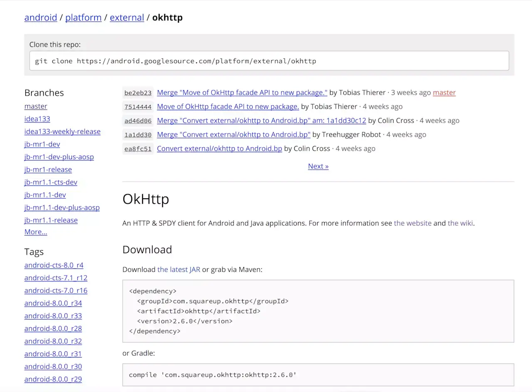Screen dimensions: 532x392
Task: Click the git clone URL field
Action: [x=269, y=61]
